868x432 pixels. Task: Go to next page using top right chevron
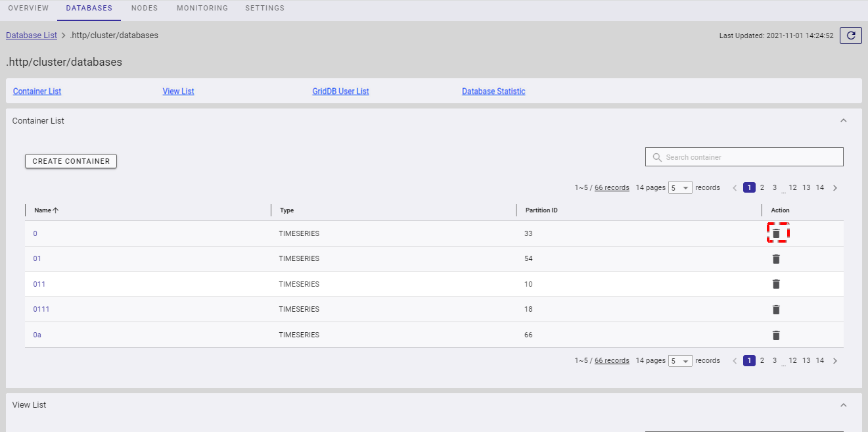pyautogui.click(x=835, y=188)
